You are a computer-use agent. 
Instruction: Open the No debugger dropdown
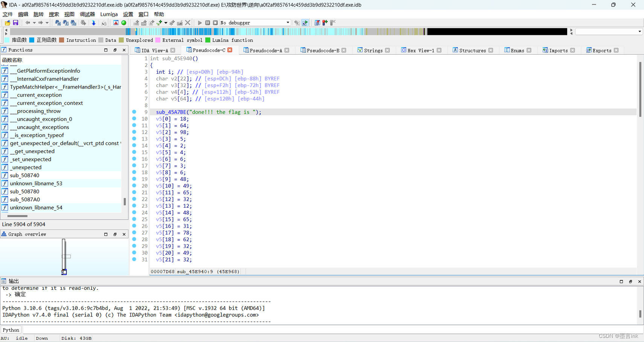click(x=287, y=22)
